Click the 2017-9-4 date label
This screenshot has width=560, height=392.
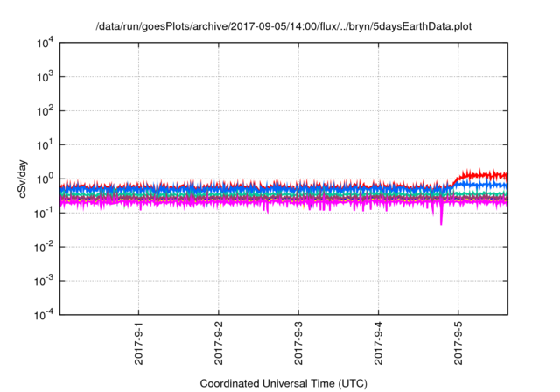379,343
